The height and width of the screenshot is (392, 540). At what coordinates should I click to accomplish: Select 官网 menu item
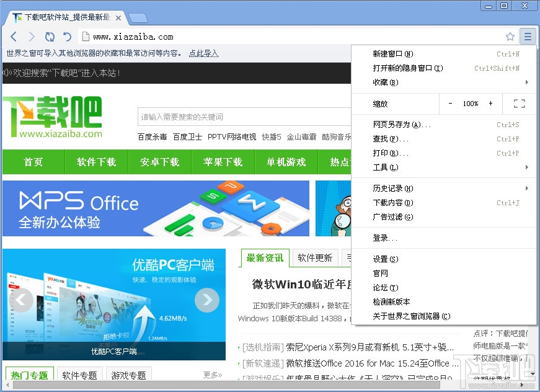[x=443, y=274]
